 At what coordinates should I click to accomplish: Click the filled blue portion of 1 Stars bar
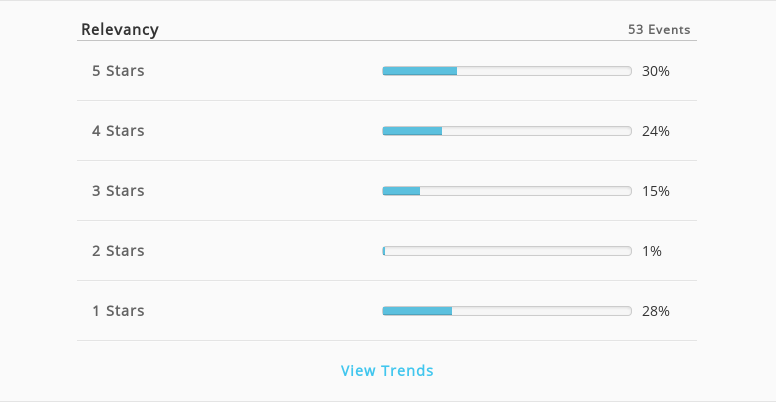[x=417, y=311]
